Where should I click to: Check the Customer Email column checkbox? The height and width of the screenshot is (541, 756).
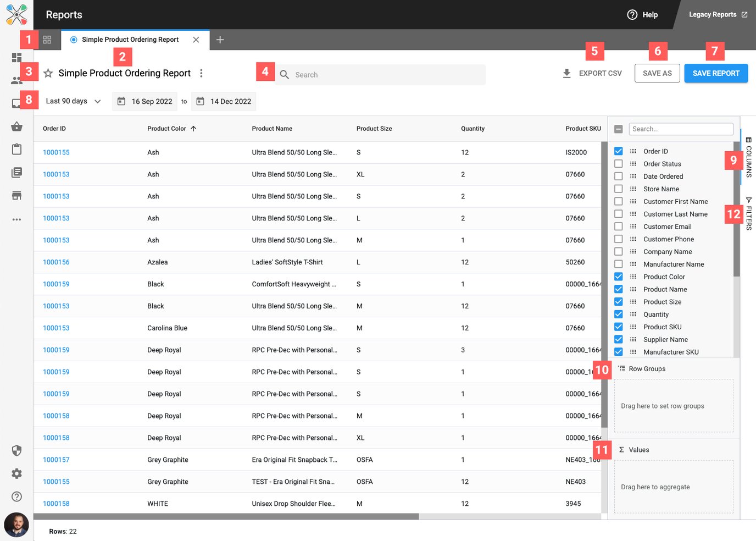[618, 227]
